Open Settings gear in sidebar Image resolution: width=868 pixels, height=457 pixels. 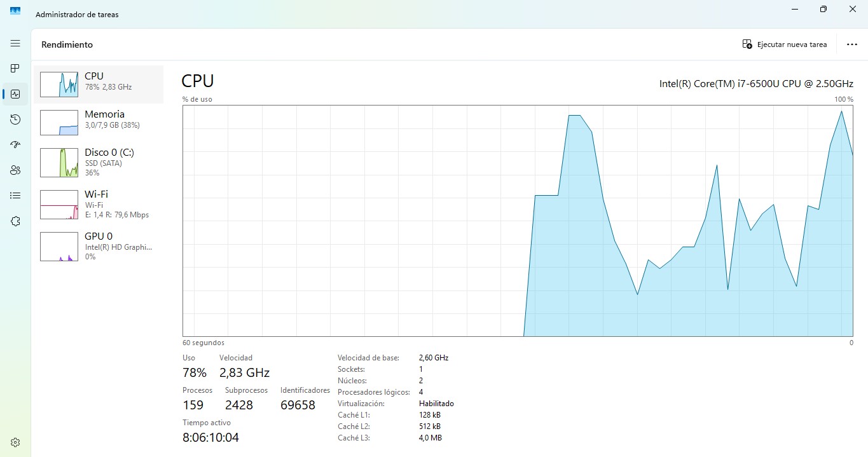pos(15,442)
